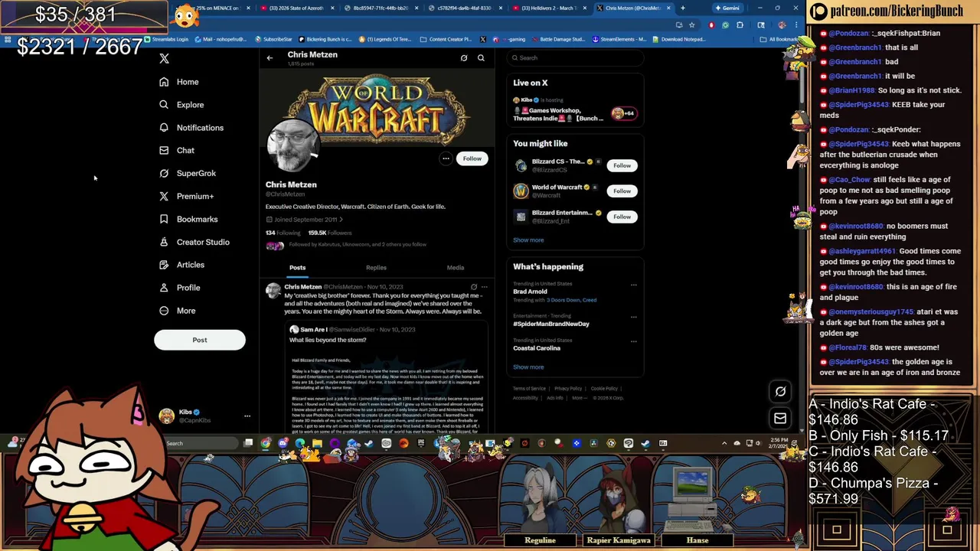Click the white Post button
This screenshot has height=551, width=980.
(200, 340)
